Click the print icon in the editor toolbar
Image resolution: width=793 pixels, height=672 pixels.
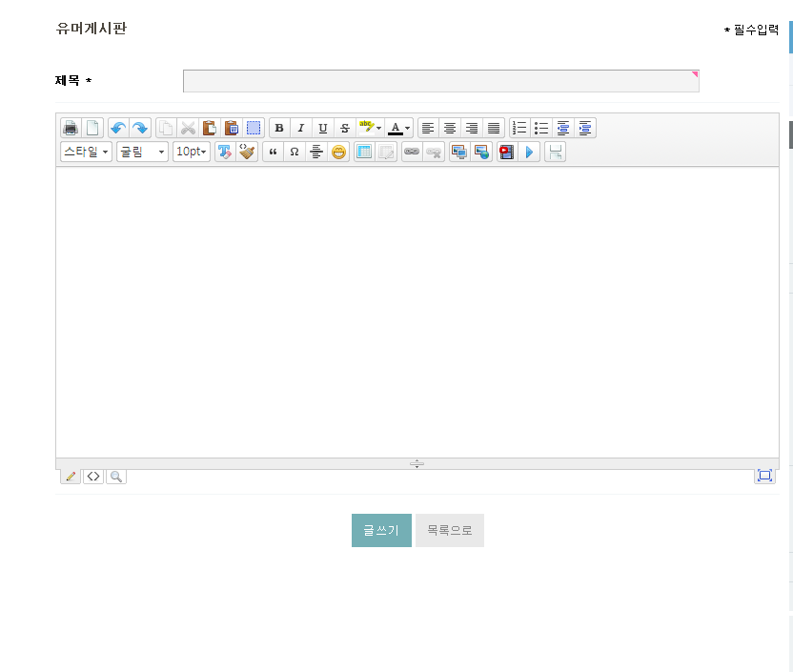pyautogui.click(x=71, y=128)
